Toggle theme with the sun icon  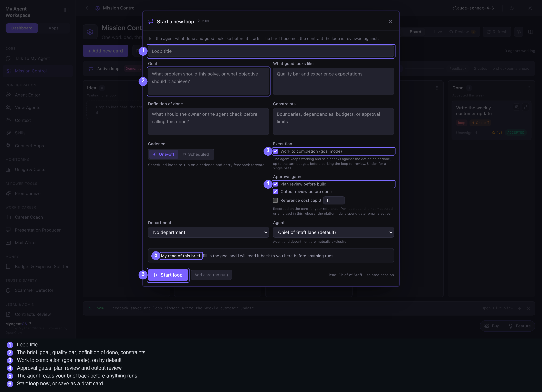pyautogui.click(x=530, y=8)
